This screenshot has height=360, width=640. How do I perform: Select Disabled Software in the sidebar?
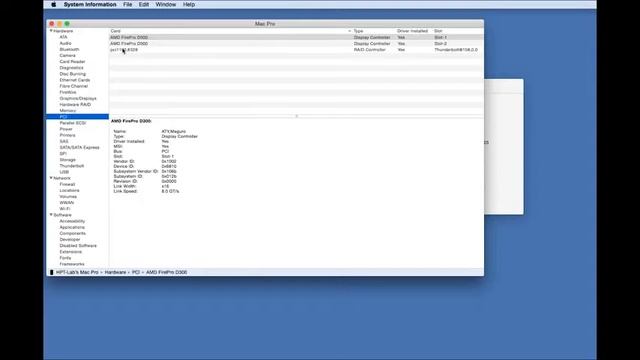tap(78, 245)
